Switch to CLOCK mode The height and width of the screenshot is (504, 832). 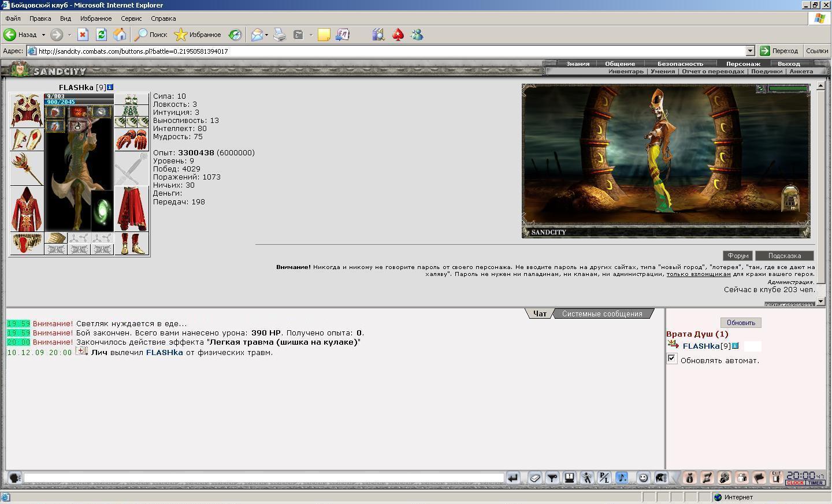point(795,483)
